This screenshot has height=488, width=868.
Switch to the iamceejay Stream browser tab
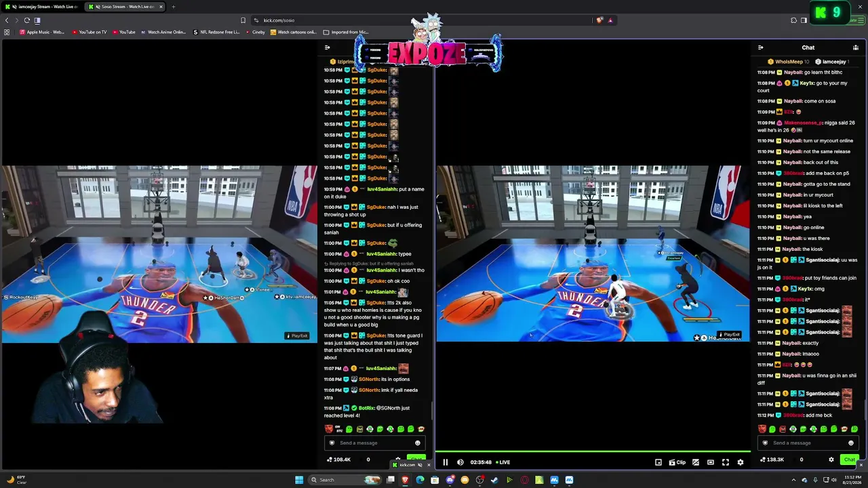(42, 7)
